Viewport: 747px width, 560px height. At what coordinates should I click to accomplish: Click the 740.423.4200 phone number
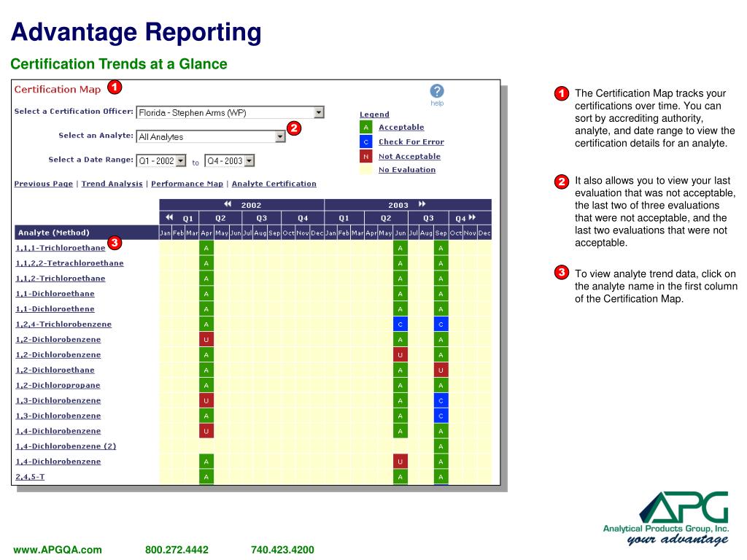(282, 550)
